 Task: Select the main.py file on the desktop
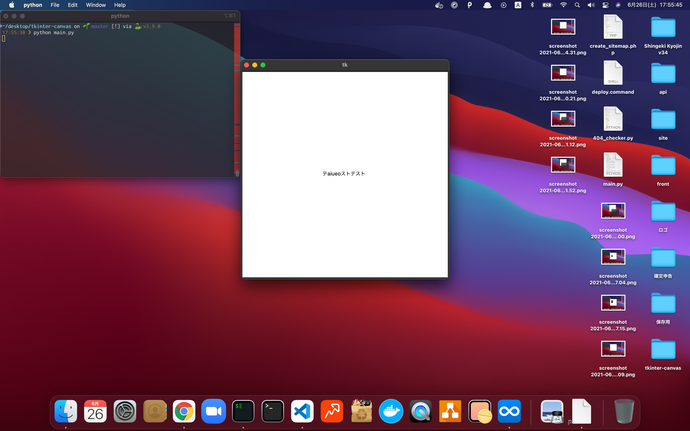click(613, 169)
